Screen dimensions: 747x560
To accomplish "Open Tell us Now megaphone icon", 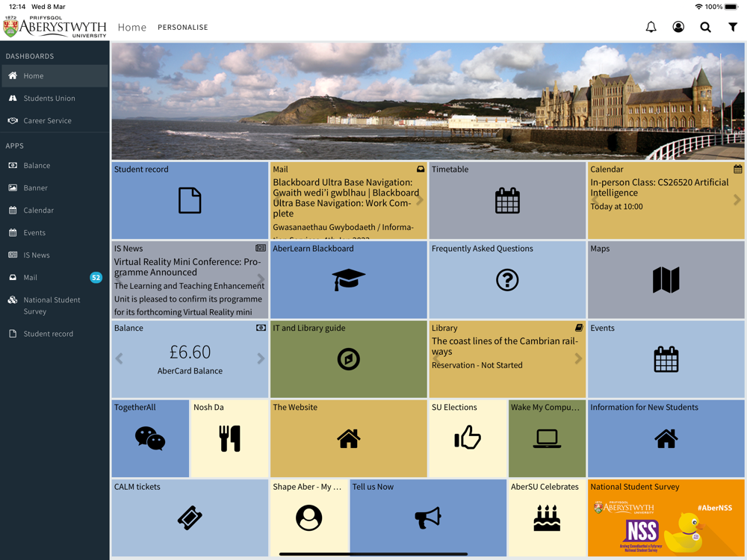I will [428, 517].
